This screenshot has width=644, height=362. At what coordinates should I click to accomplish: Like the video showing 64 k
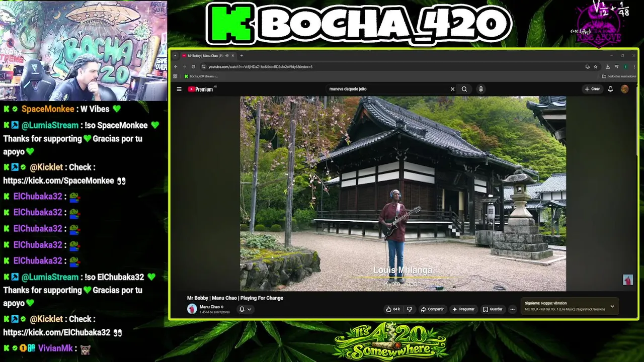(393, 309)
